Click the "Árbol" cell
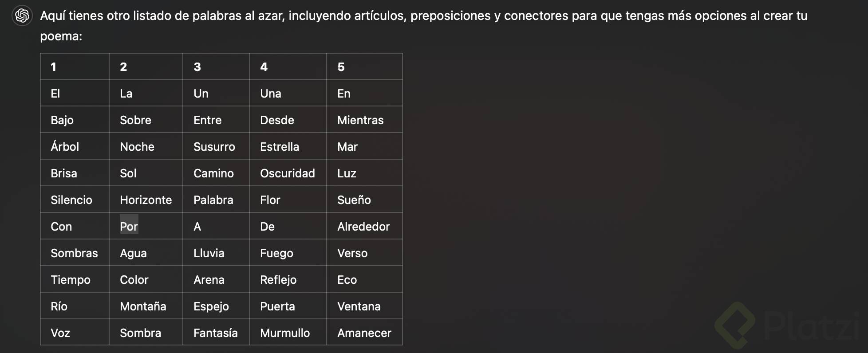This screenshot has height=353, width=868. 65,147
